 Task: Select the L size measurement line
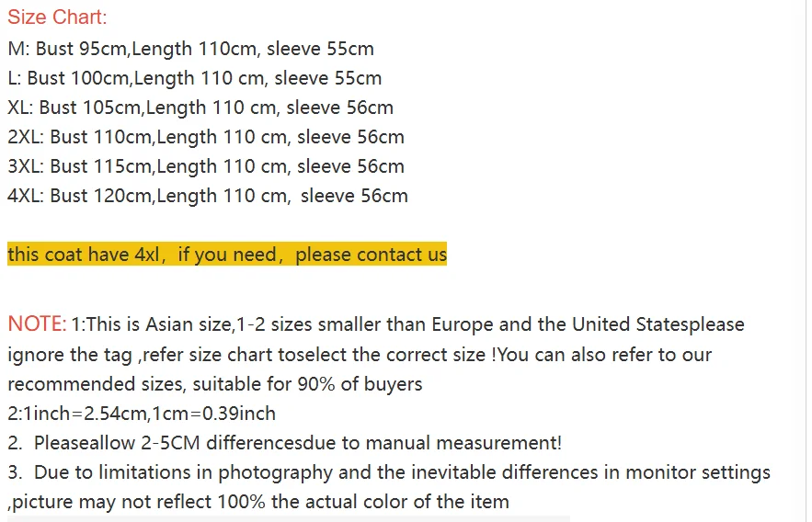coord(194,78)
